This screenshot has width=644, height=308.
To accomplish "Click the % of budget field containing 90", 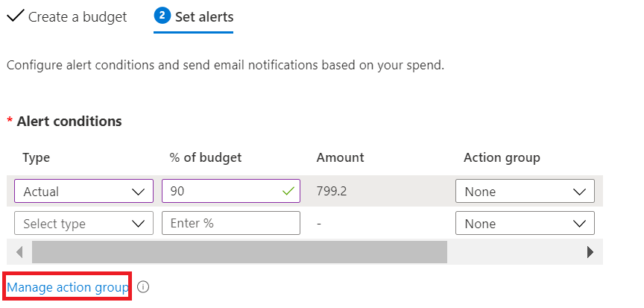I will coord(222,192).
